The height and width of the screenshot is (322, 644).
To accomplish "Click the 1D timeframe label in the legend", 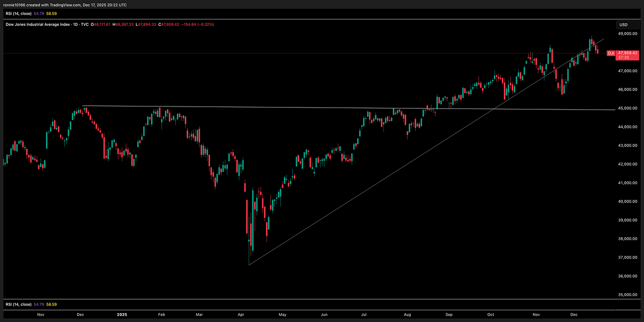I will click(74, 24).
